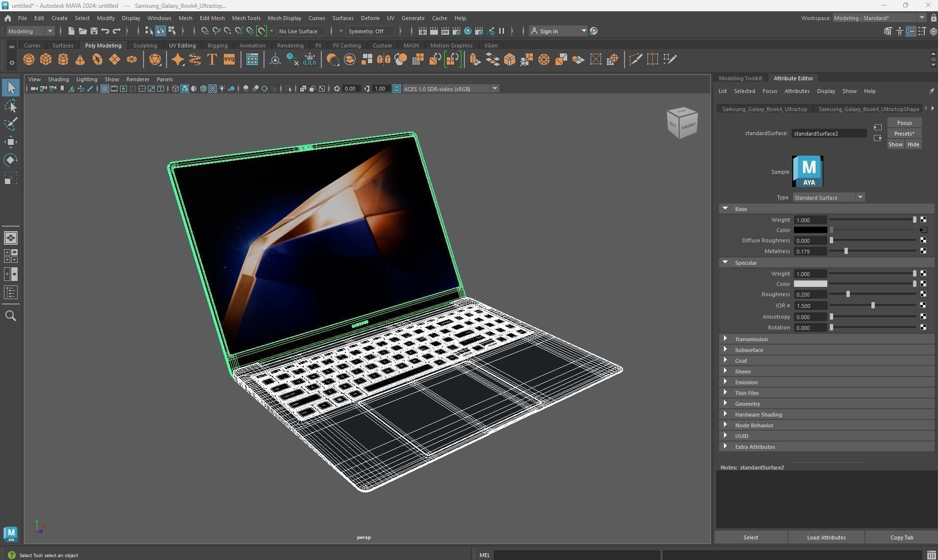The width and height of the screenshot is (938, 560).
Task: Toggle snap to grids icon
Action: [205, 31]
